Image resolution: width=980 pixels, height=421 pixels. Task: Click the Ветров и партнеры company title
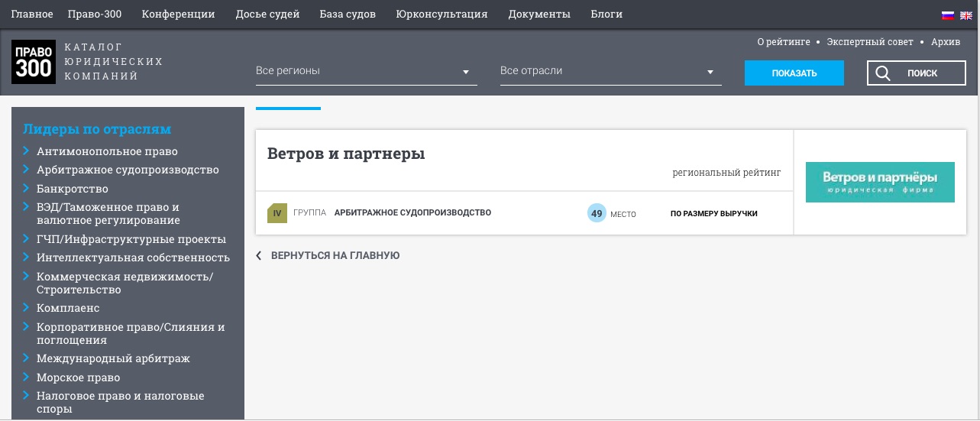[346, 154]
